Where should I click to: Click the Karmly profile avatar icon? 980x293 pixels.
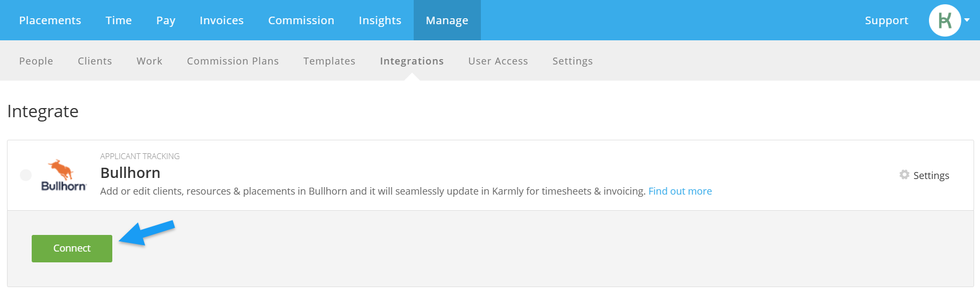[945, 20]
